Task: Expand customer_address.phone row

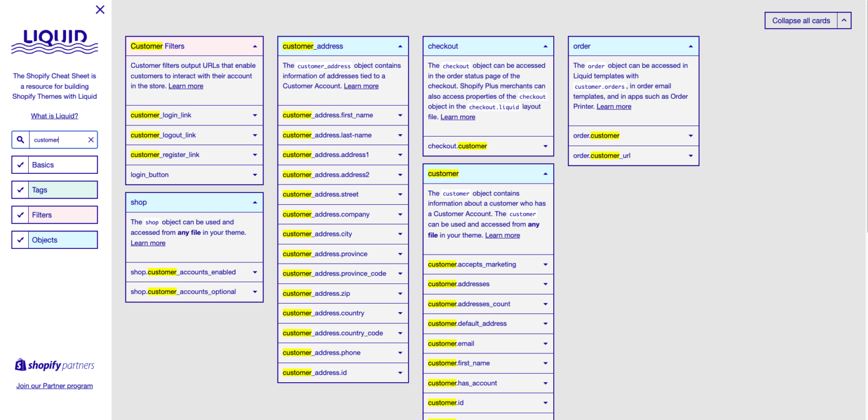Action: (x=343, y=353)
